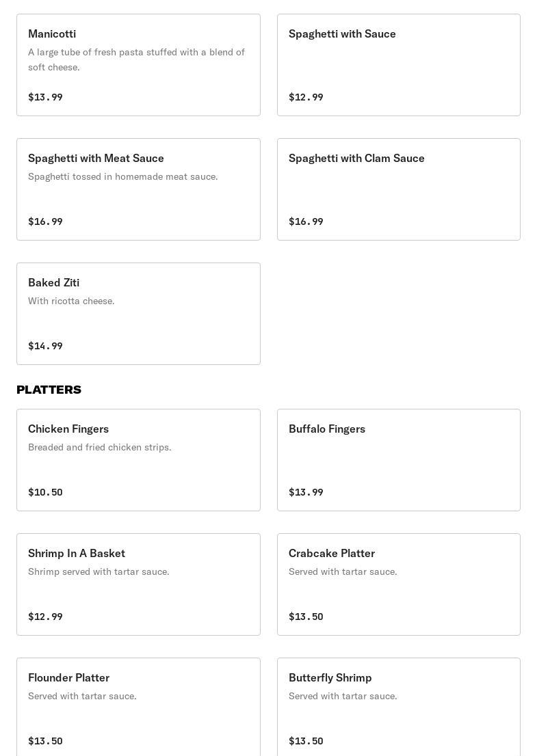Select Shrimp In A Basket platter
Screen dimensions: 537x756
[138, 584]
